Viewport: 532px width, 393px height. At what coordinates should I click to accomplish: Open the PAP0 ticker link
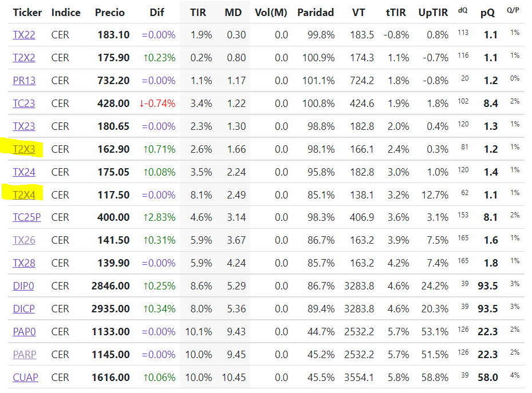(x=24, y=331)
